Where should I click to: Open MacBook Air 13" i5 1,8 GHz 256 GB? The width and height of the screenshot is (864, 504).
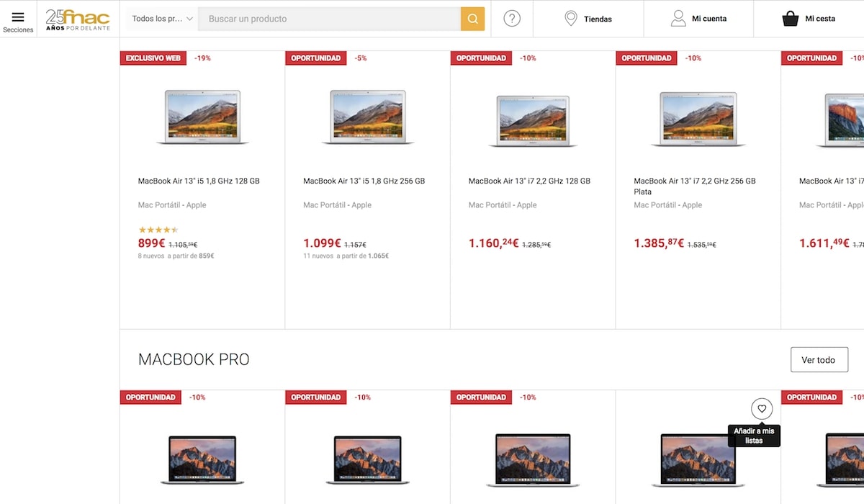pyautogui.click(x=364, y=181)
